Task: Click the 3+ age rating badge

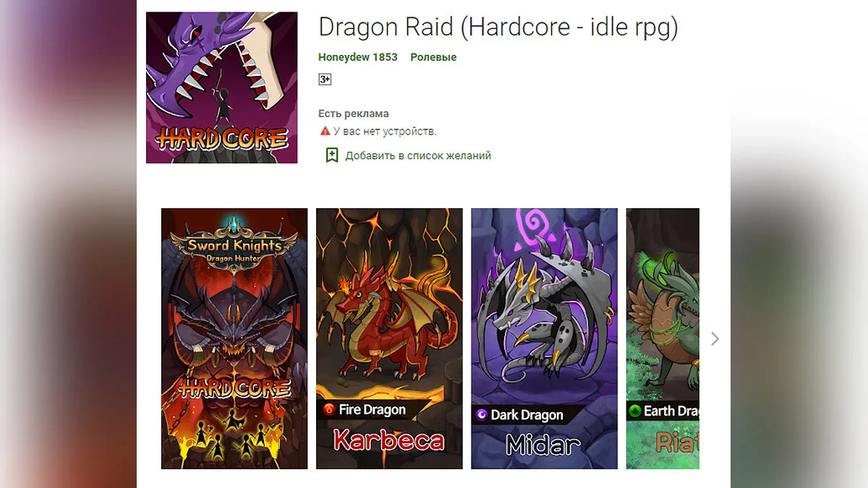Action: pos(325,80)
